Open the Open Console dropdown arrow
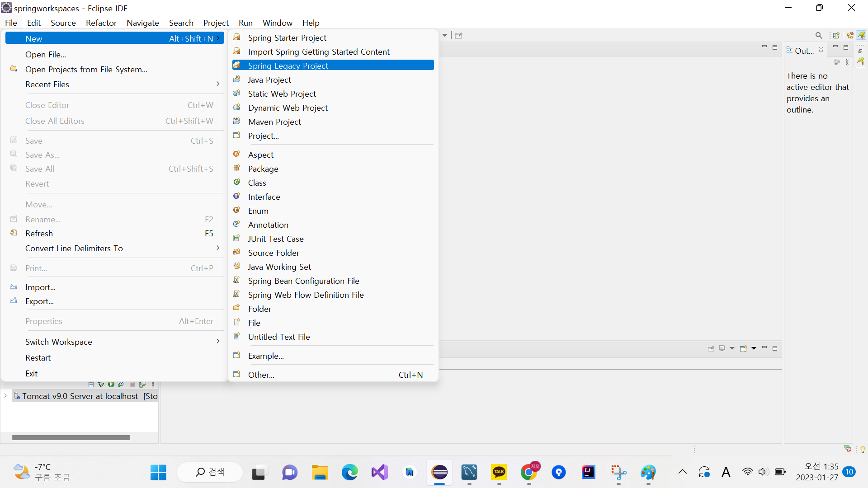Viewport: 868px width, 488px height. point(754,348)
